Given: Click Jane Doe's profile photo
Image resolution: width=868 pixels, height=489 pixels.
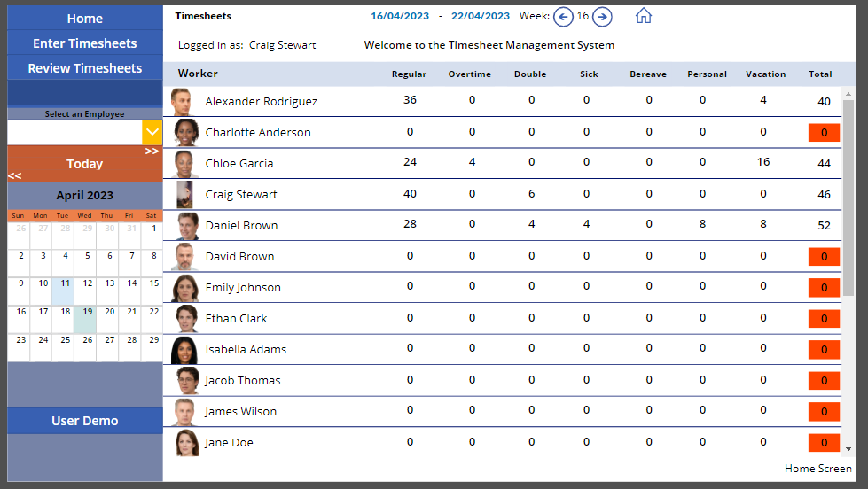Looking at the screenshot, I should tap(187, 443).
